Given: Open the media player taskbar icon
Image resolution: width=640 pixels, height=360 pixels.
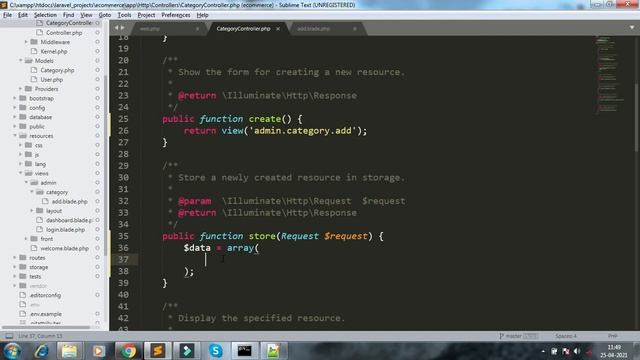Looking at the screenshot, I should pos(98,351).
